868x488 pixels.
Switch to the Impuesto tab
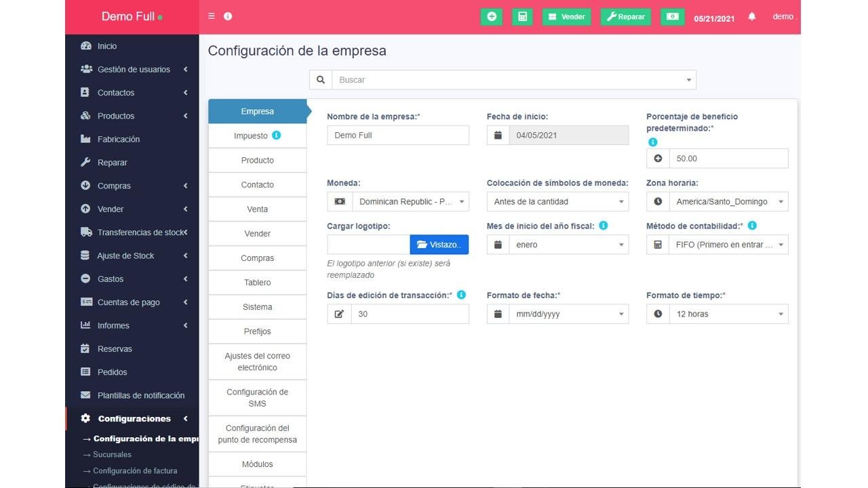point(258,136)
